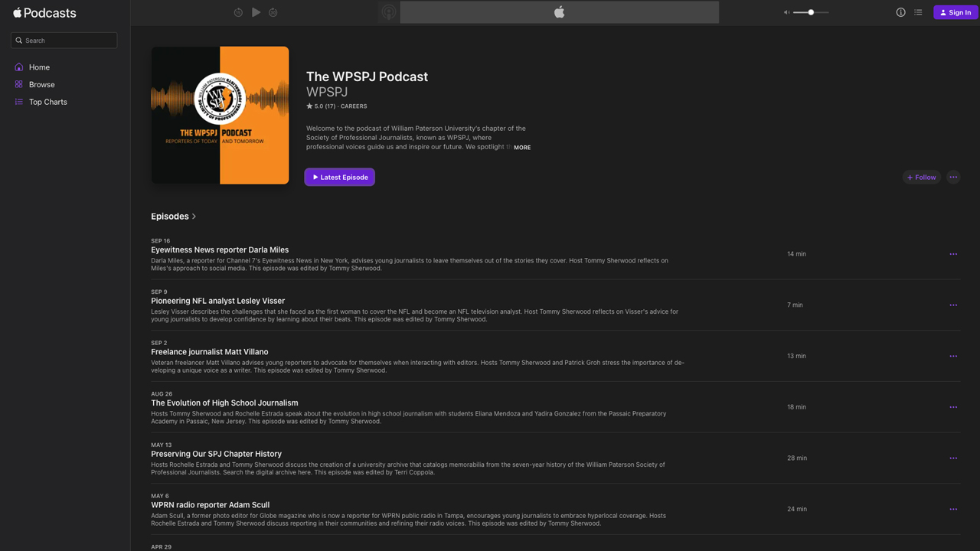Open 'Preserving Our SPJ Chapter History' episode
Image resolution: width=980 pixels, height=551 pixels.
(216, 454)
